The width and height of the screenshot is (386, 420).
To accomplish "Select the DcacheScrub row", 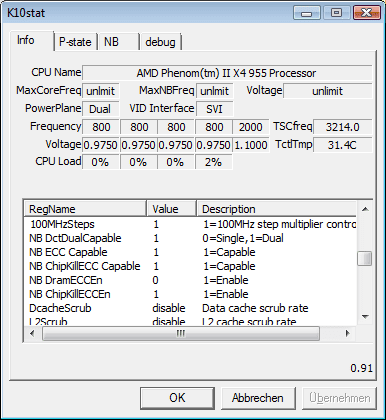I will pyautogui.click(x=191, y=308).
